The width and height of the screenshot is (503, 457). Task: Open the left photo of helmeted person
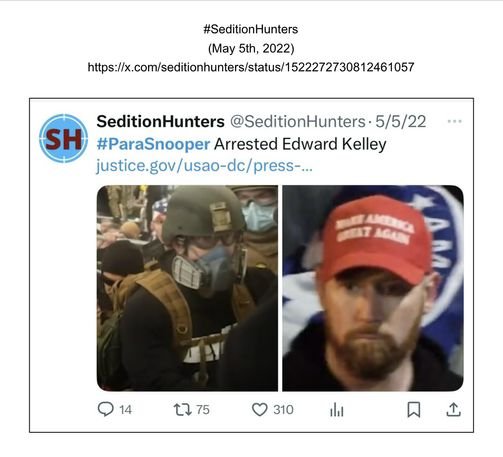point(187,288)
